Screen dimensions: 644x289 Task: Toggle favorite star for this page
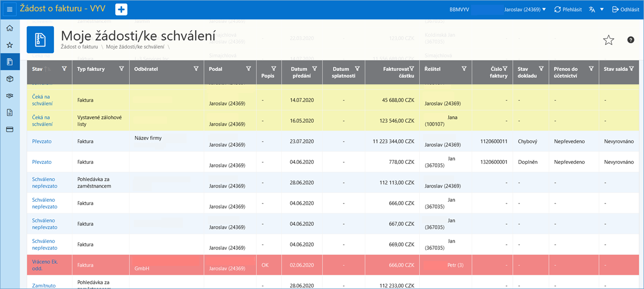[x=609, y=40]
